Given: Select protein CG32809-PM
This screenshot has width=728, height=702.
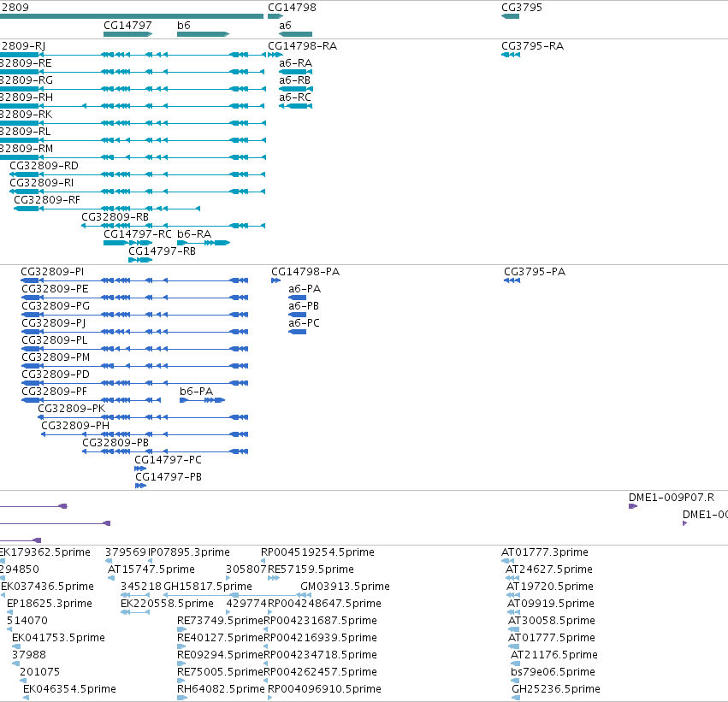Looking at the screenshot, I should [x=134, y=367].
